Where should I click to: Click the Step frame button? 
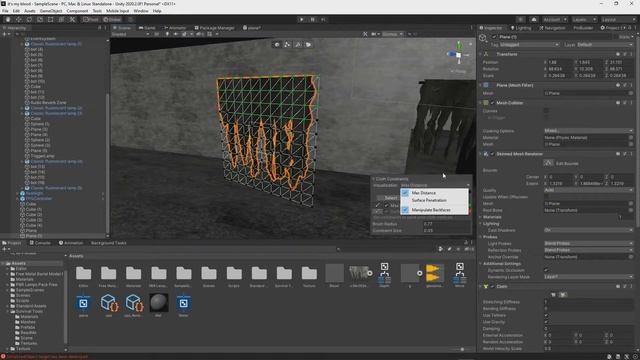[x=323, y=19]
